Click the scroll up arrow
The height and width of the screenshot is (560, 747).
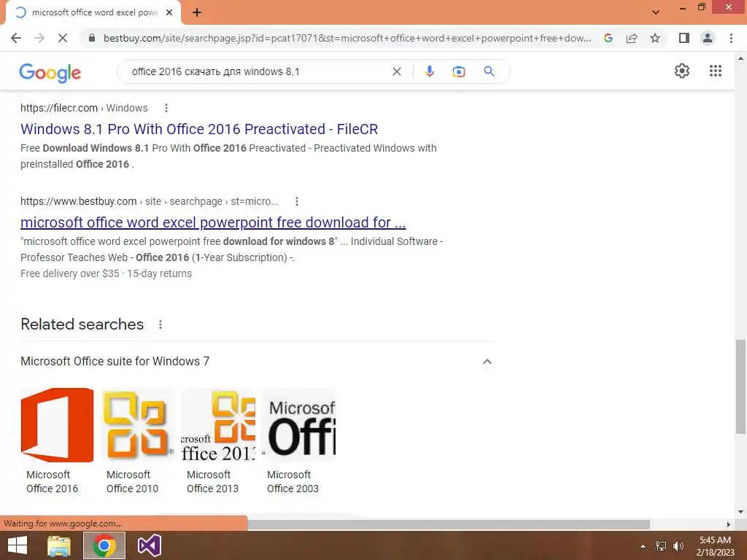(x=740, y=59)
